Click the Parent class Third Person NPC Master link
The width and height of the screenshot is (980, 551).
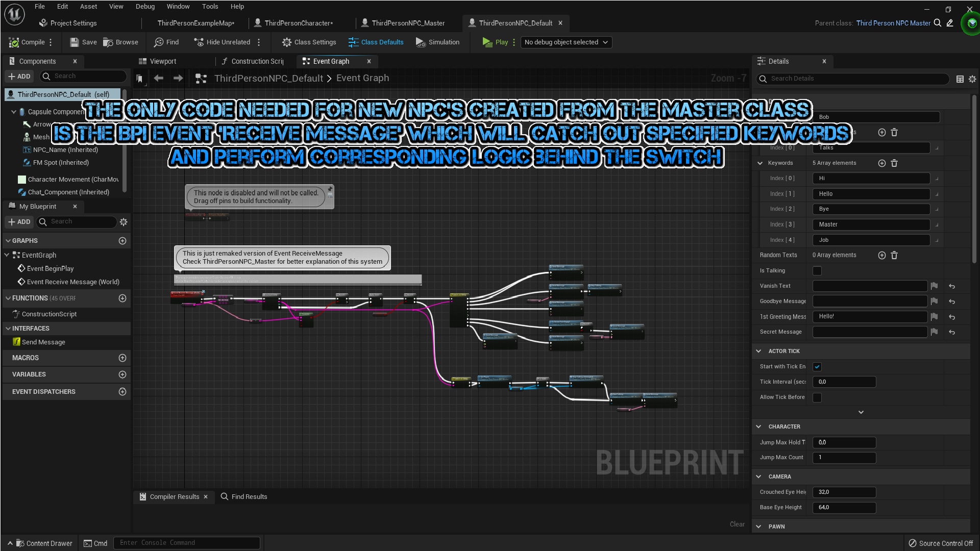(894, 23)
